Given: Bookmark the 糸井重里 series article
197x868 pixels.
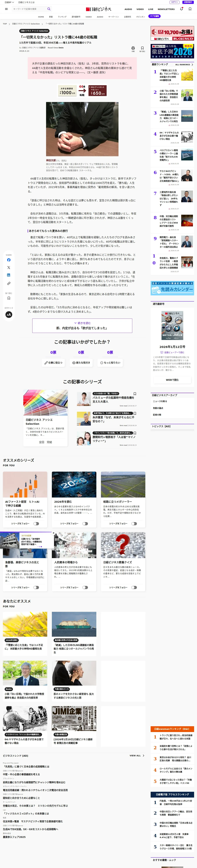Looking at the screenshot, I should (x=135, y=413).
